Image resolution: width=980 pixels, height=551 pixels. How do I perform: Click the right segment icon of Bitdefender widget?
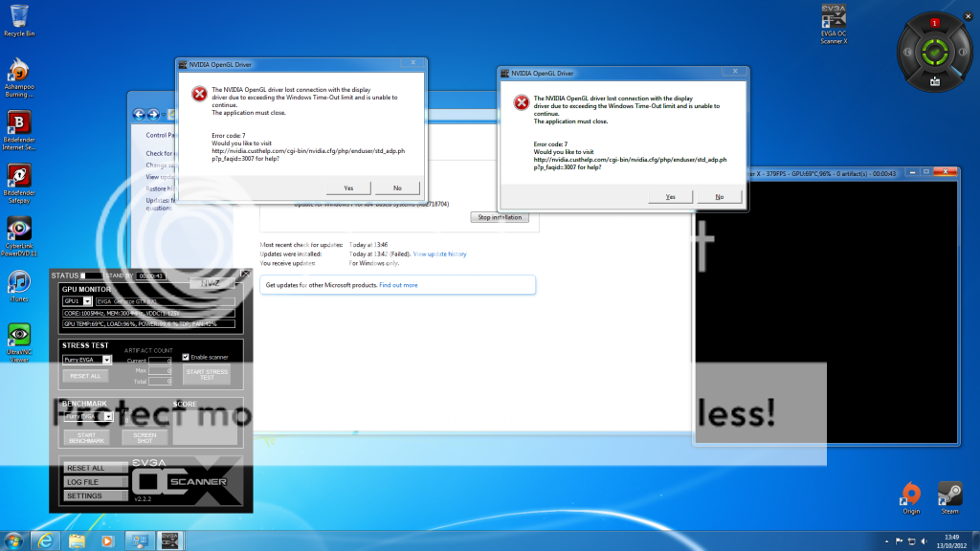point(963,53)
